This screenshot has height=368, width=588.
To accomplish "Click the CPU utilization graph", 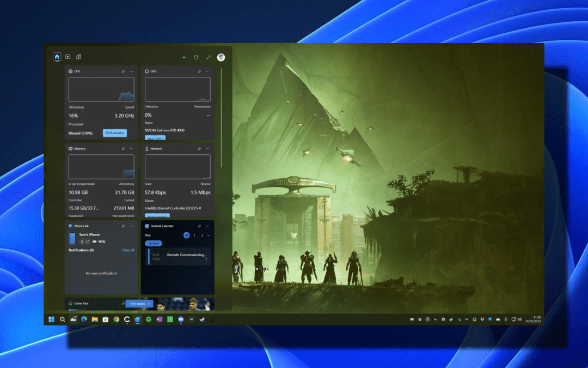I will click(101, 89).
